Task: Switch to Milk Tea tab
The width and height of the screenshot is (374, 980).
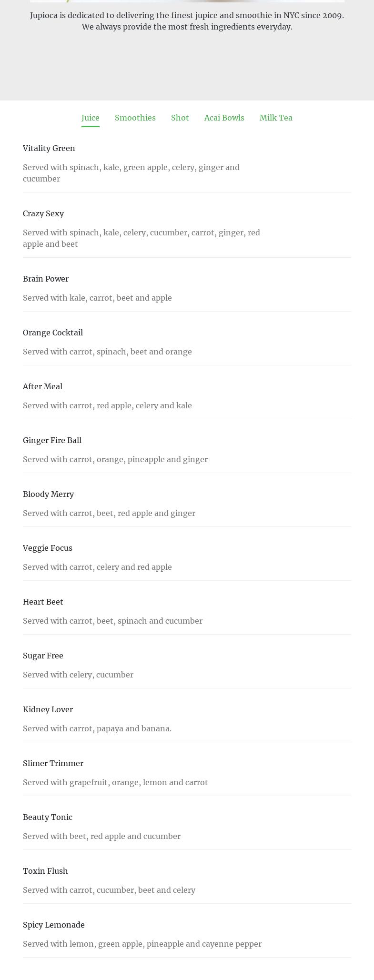Action: point(276,118)
